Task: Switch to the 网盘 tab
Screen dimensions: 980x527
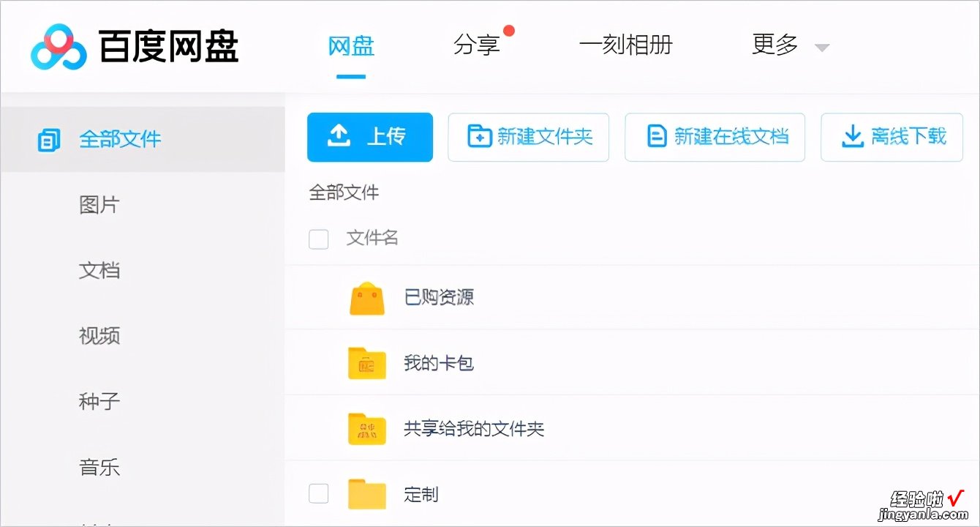Action: pos(351,45)
